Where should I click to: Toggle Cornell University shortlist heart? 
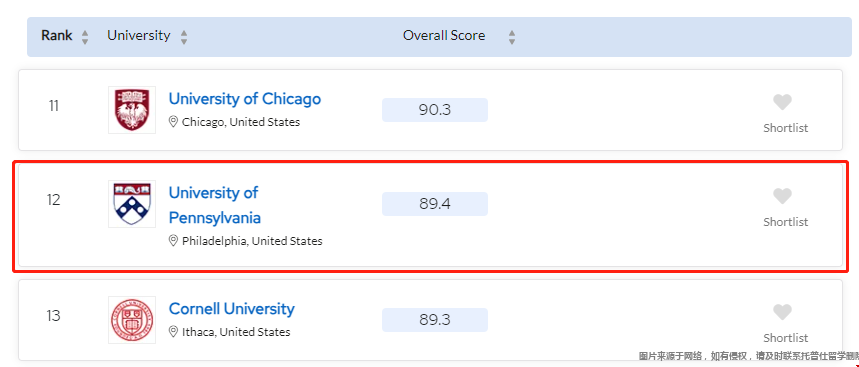782,312
